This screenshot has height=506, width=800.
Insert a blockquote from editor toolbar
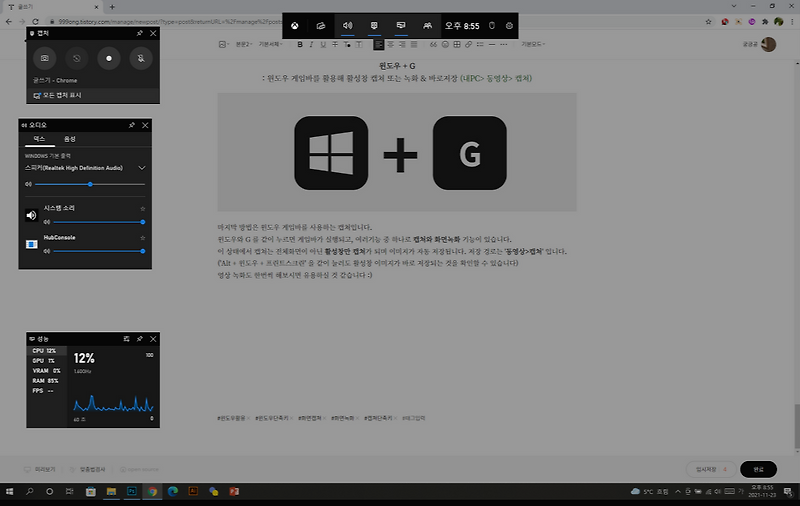pos(433,44)
